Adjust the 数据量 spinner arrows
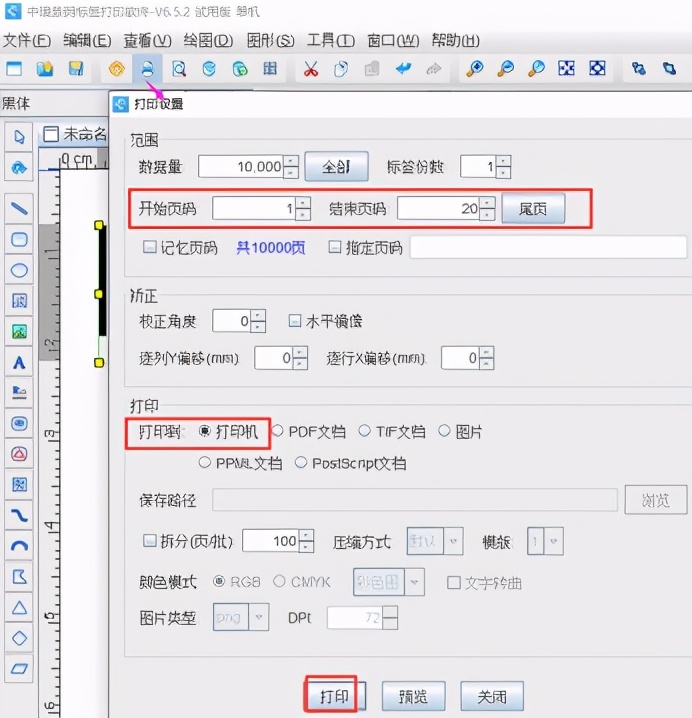 pos(291,167)
